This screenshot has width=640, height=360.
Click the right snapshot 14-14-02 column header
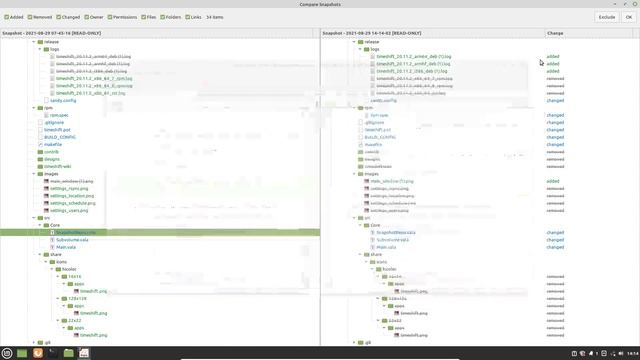click(433, 33)
